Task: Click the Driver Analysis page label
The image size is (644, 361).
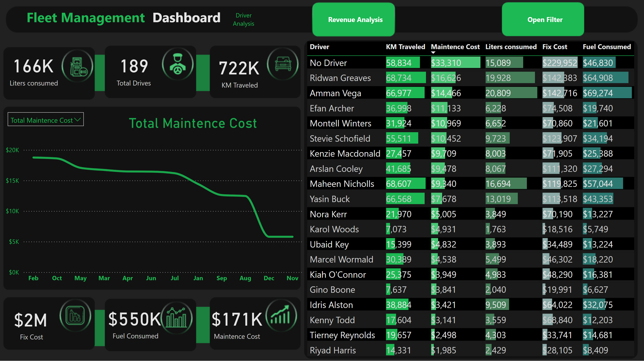Action: tap(243, 20)
